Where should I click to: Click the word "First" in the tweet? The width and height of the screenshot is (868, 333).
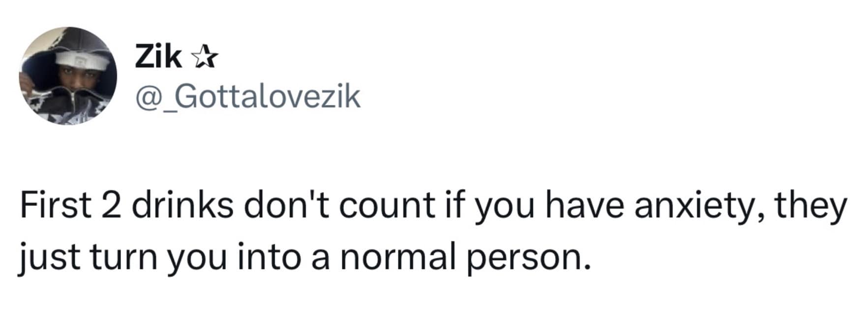coord(56,205)
